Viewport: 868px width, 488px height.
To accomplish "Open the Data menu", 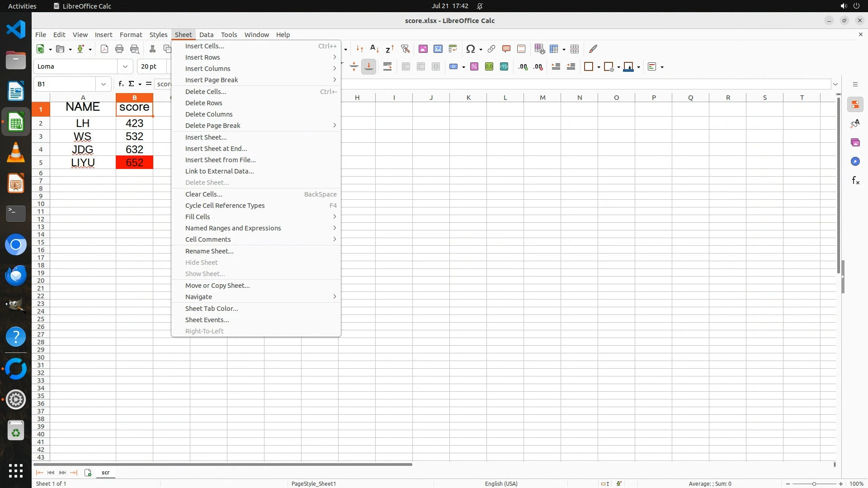I will coord(206,35).
